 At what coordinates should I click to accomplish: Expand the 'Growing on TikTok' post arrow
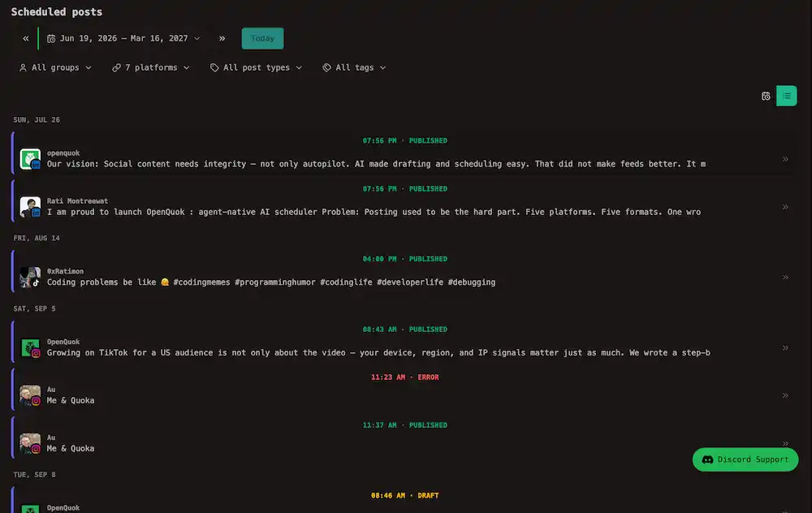click(x=785, y=347)
